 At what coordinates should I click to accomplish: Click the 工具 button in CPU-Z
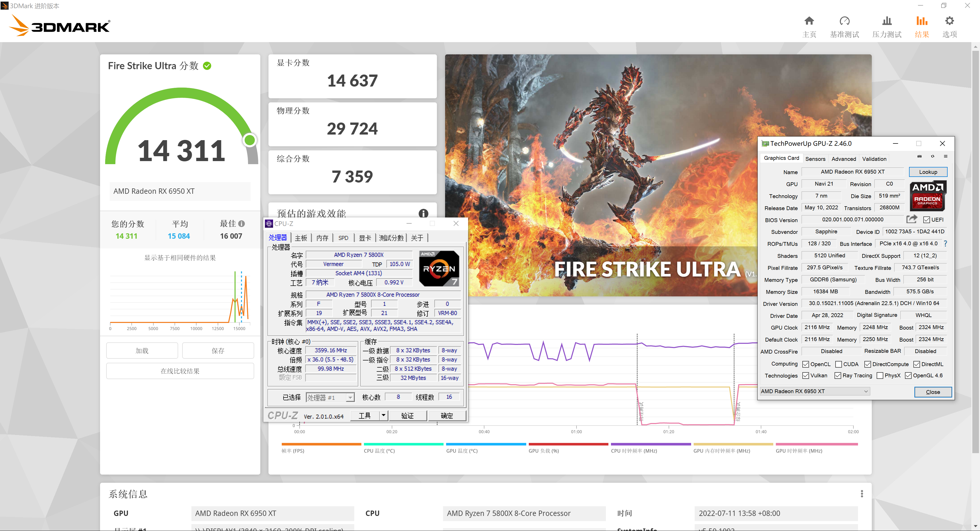coord(364,415)
